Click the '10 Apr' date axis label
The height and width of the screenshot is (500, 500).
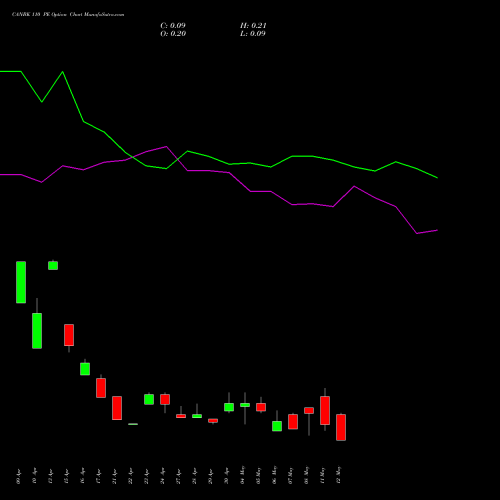pos(34,476)
